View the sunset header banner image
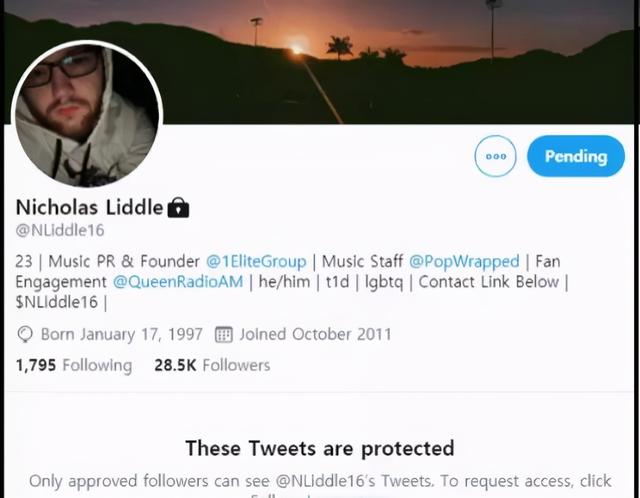The width and height of the screenshot is (640, 498). (320, 61)
